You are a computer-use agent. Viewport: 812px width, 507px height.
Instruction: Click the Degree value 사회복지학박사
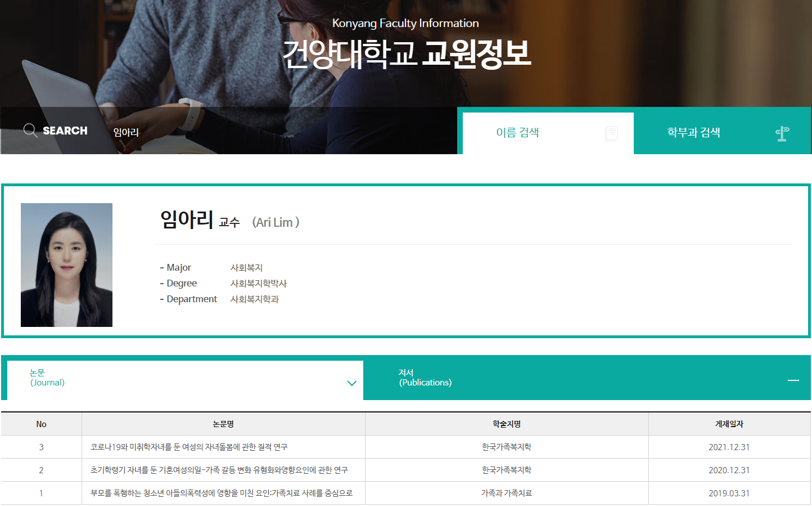pos(259,284)
